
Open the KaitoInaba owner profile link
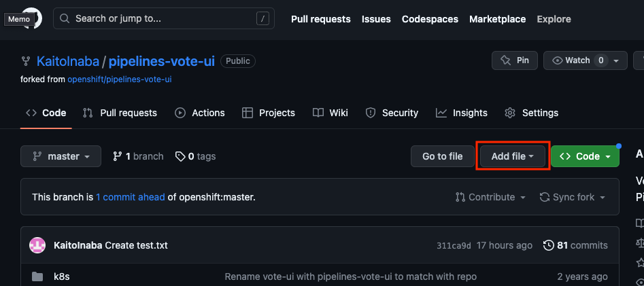[68, 62]
